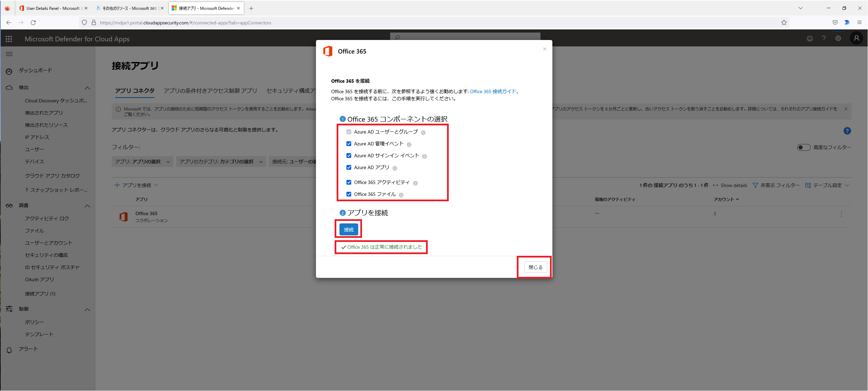
Task: Collapse the hamburger navigation menu
Action: (9, 54)
